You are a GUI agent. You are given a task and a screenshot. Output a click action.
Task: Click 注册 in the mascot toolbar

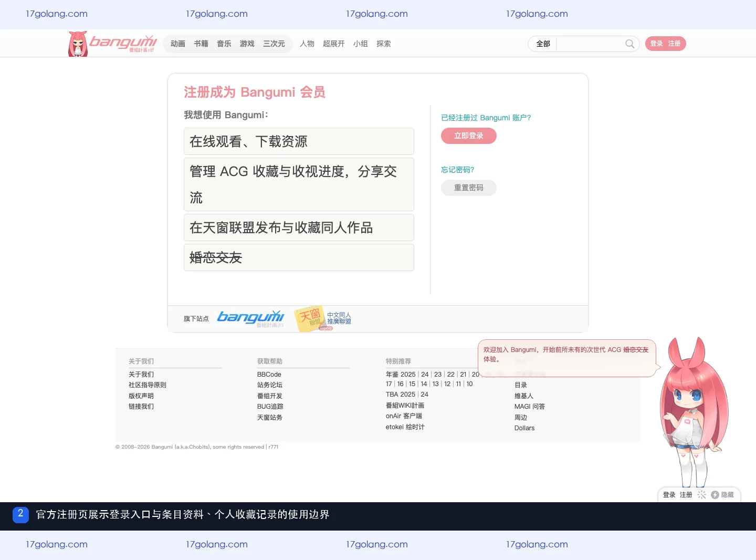click(x=686, y=495)
